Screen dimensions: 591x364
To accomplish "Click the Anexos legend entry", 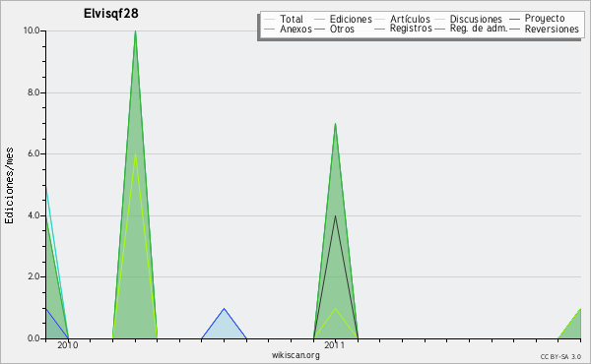I will coord(288,29).
